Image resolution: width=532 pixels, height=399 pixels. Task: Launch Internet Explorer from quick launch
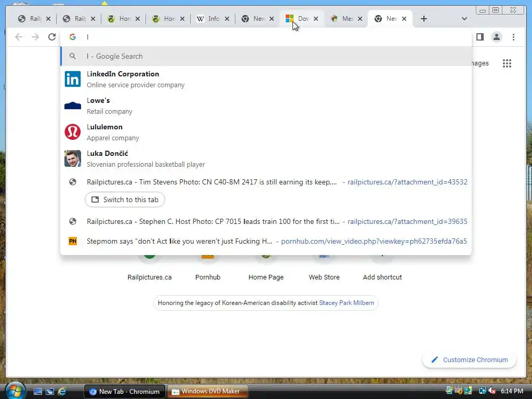[62, 392]
